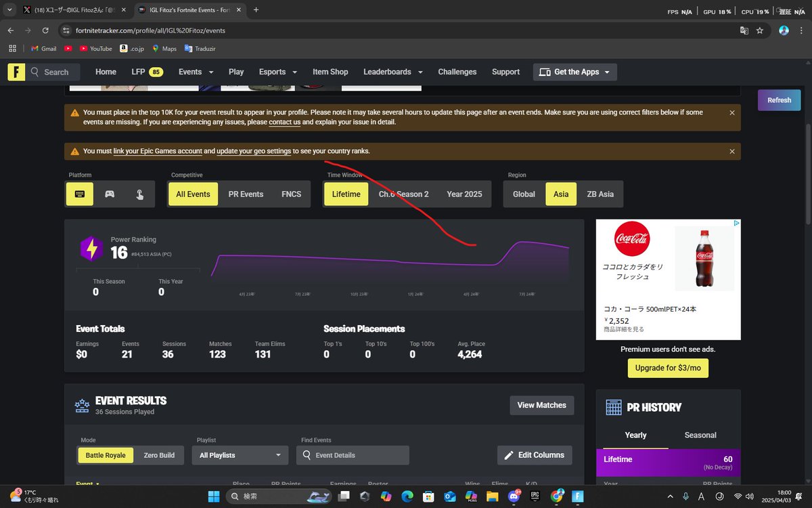
Task: Filter by PR Events
Action: 246,194
